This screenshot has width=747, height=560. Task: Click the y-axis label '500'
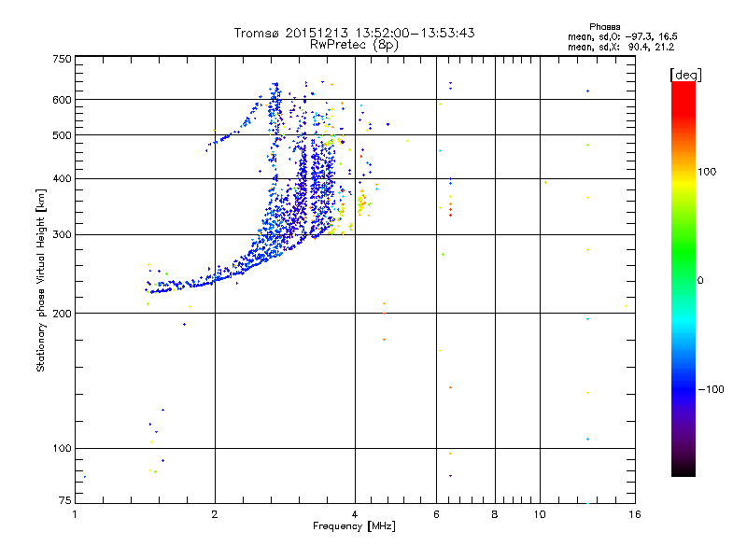tap(62, 135)
